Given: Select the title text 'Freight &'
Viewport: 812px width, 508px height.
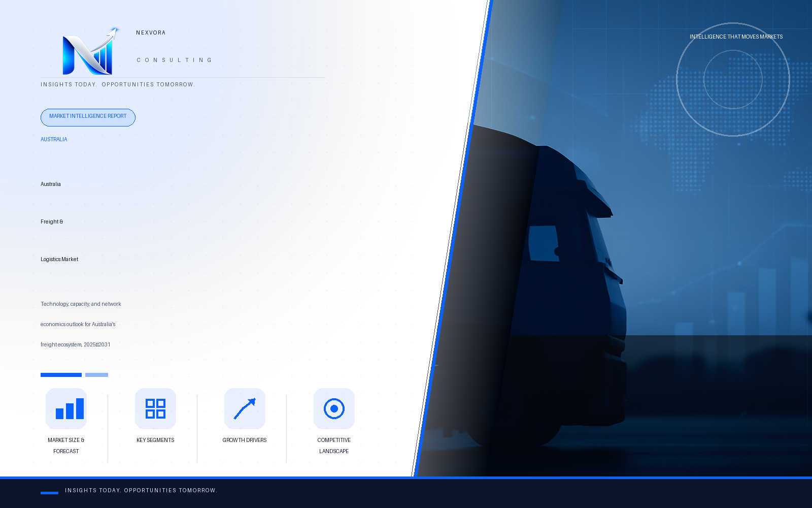Looking at the screenshot, I should [x=52, y=221].
